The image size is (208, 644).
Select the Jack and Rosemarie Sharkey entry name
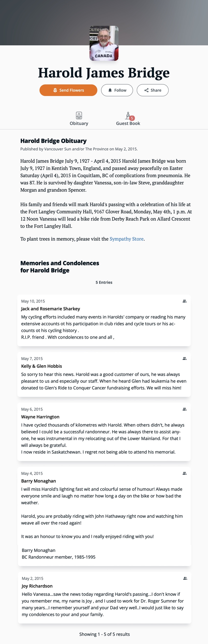pos(50,309)
